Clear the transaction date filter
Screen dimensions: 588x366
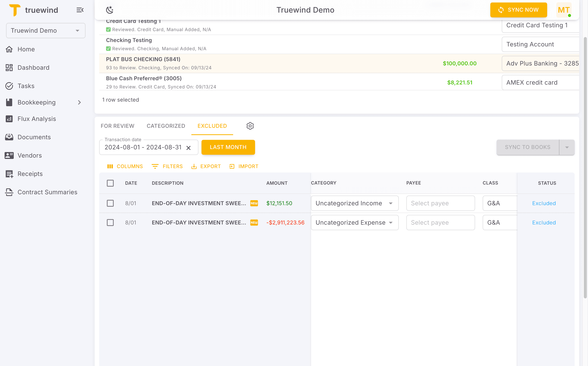(x=188, y=147)
